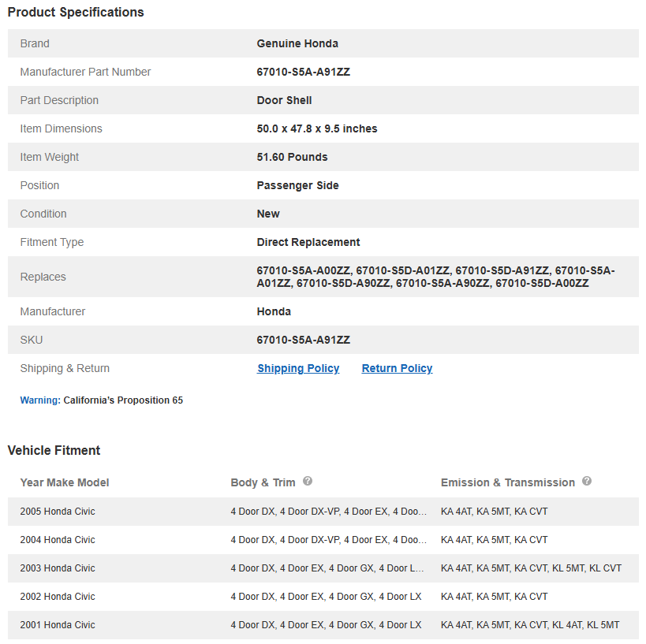
Task: Expand truncated Body & Trim for 2004 Civic
Action: pos(328,540)
